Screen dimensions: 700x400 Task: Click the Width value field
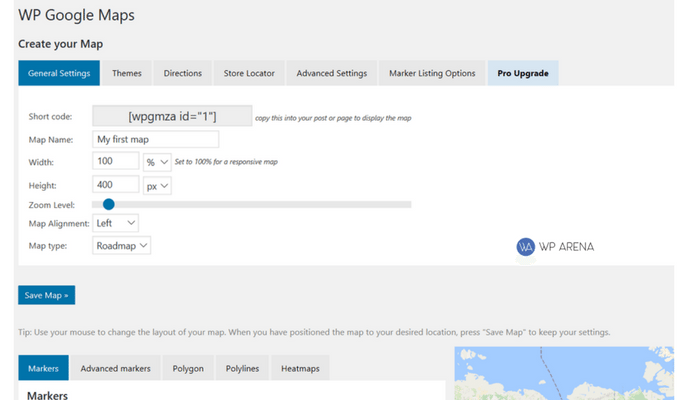[x=116, y=161]
